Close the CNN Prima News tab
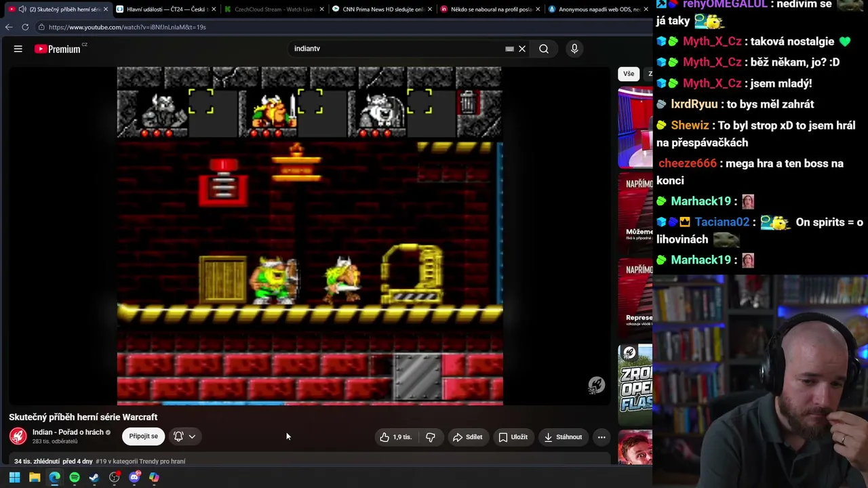The height and width of the screenshot is (488, 868). [430, 9]
